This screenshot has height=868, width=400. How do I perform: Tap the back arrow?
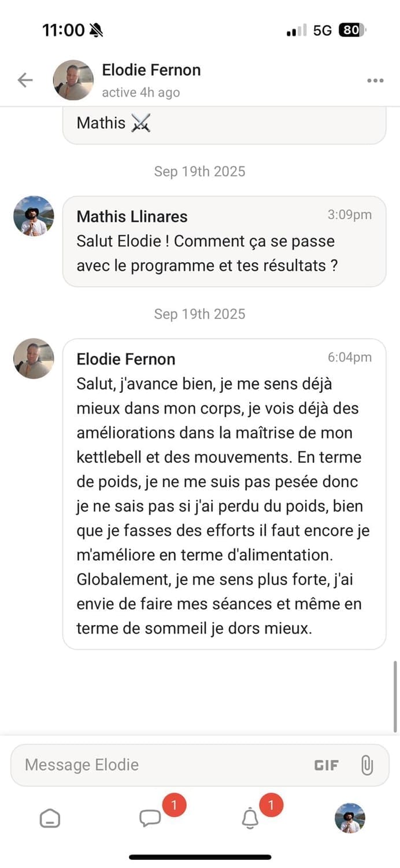pos(25,80)
